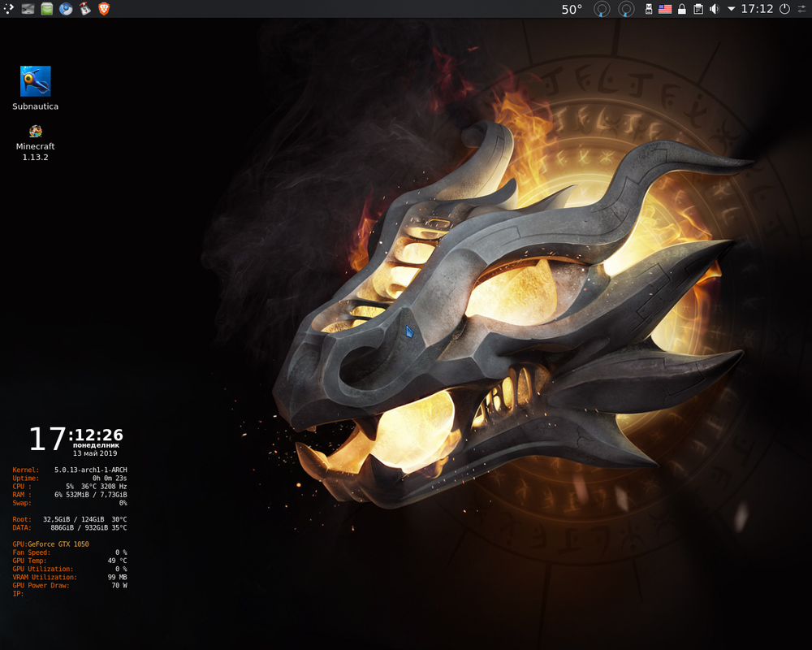The width and height of the screenshot is (812, 650).
Task: Click kernel version '5.0.13-arch1-1-ARCH'
Action: (91, 470)
